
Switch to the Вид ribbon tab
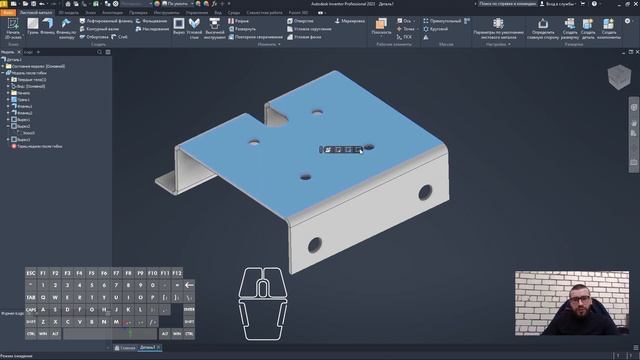click(x=218, y=13)
